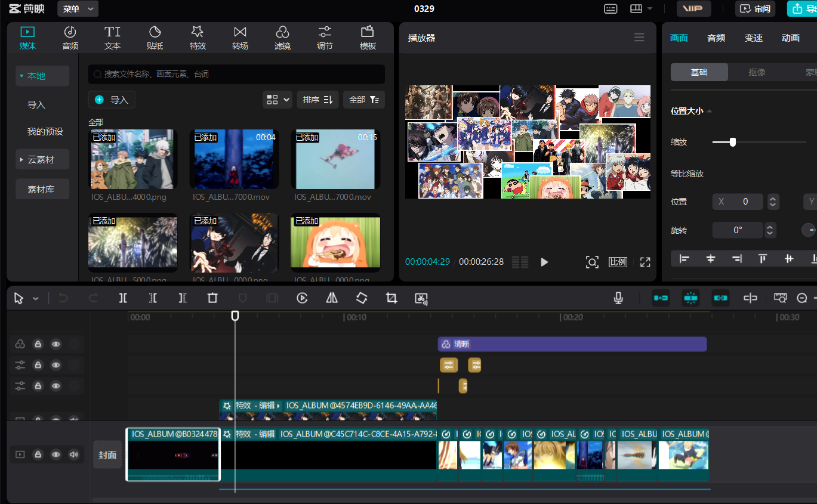This screenshot has height=504, width=817.
Task: Open the Stickers (贴纸) panel
Action: point(155,38)
